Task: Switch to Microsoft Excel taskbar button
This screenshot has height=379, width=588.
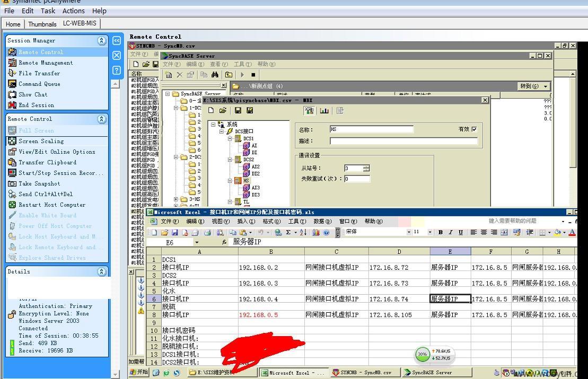Action: click(x=294, y=372)
